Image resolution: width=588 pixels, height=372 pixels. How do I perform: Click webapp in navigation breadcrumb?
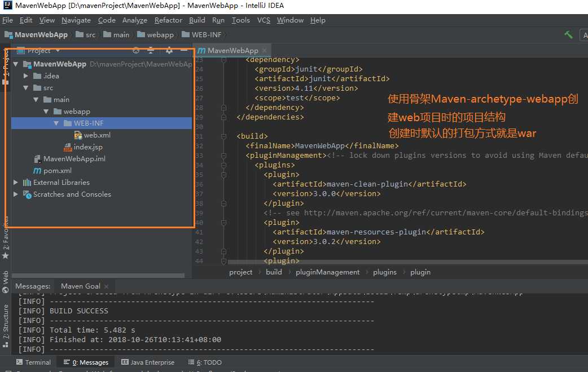point(160,35)
